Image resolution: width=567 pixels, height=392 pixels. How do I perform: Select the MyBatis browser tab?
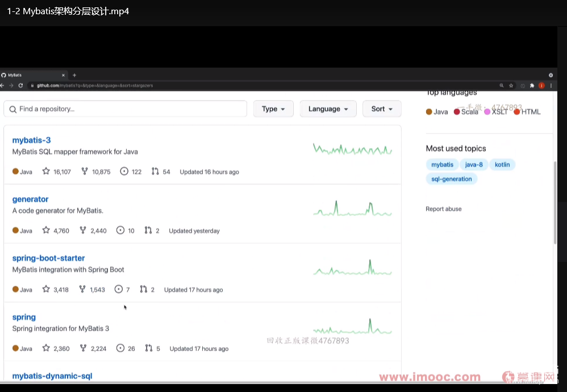[34, 75]
